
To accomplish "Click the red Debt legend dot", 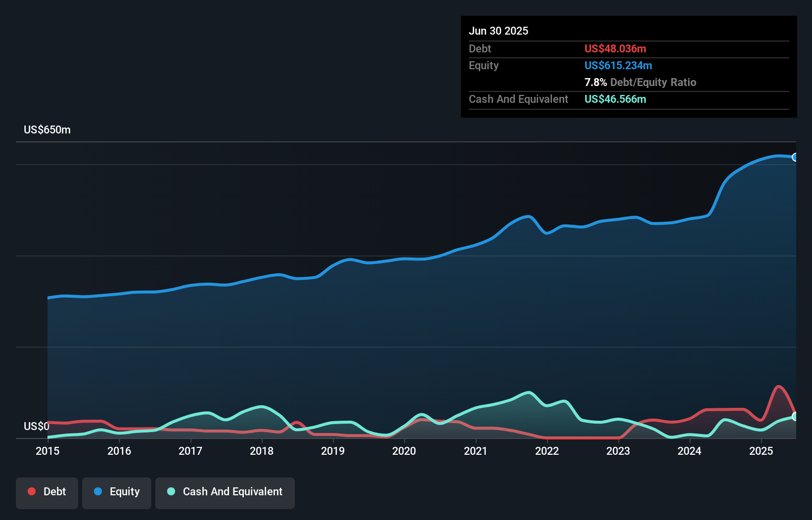I will click(x=31, y=492).
